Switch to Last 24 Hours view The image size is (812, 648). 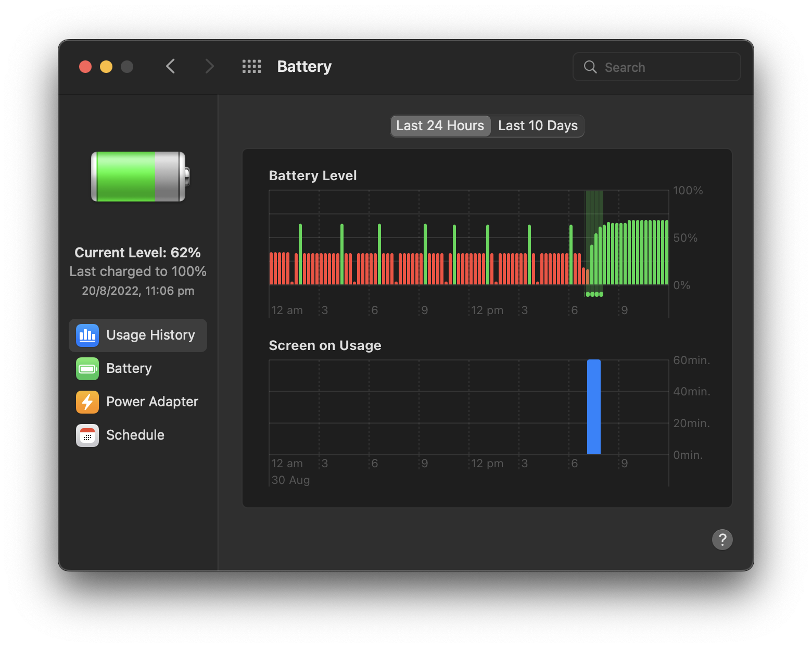coord(440,126)
